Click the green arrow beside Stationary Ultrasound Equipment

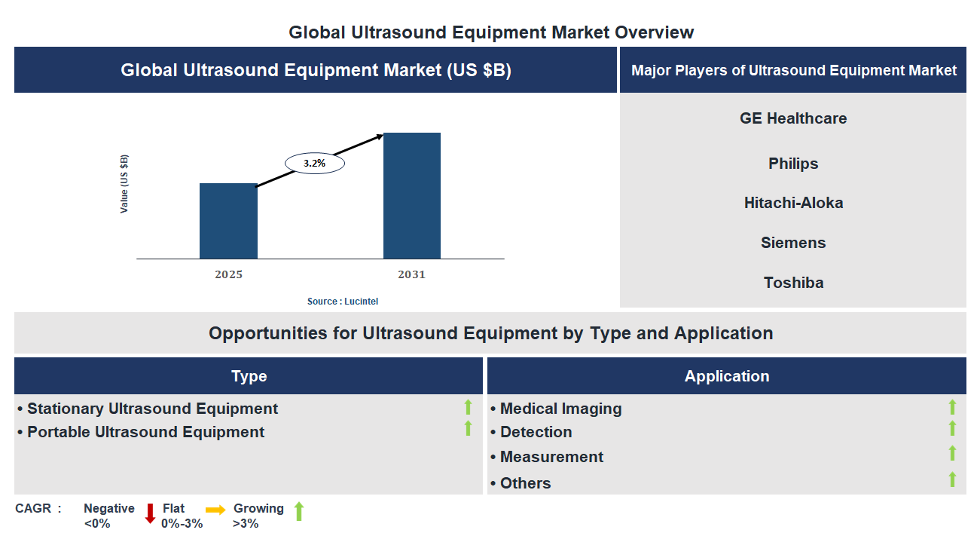pyautogui.click(x=468, y=407)
